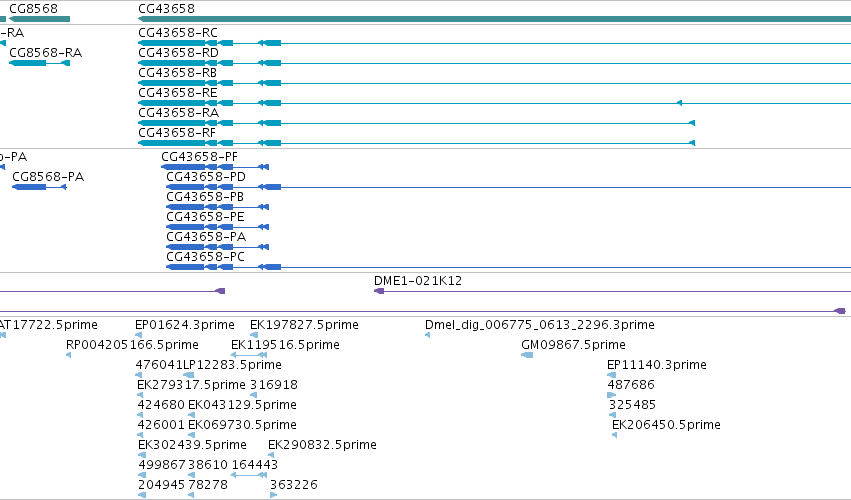Click blue arrow glyph under GM09867.5prime
Viewport: 851px width, 500px height.
[527, 355]
